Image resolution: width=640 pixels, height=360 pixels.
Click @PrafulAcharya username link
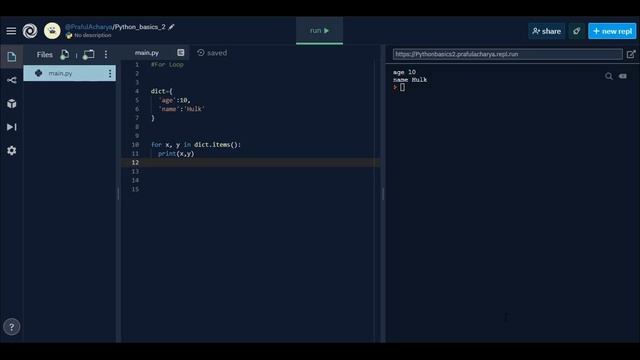click(89, 27)
